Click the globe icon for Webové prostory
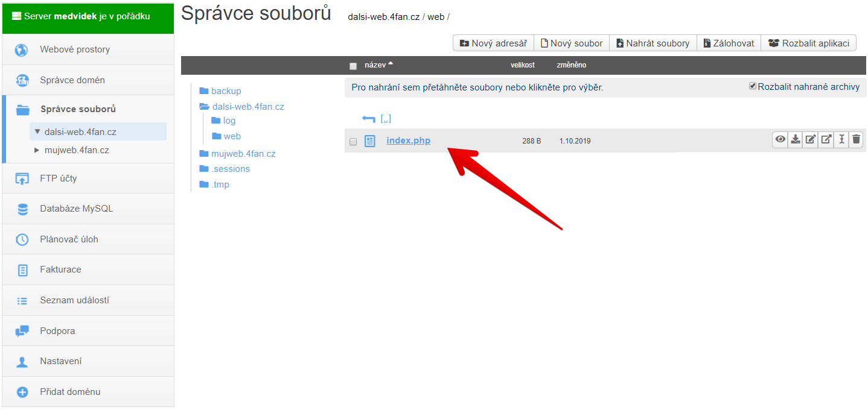Viewport: 868px width, 413px height. click(x=22, y=49)
